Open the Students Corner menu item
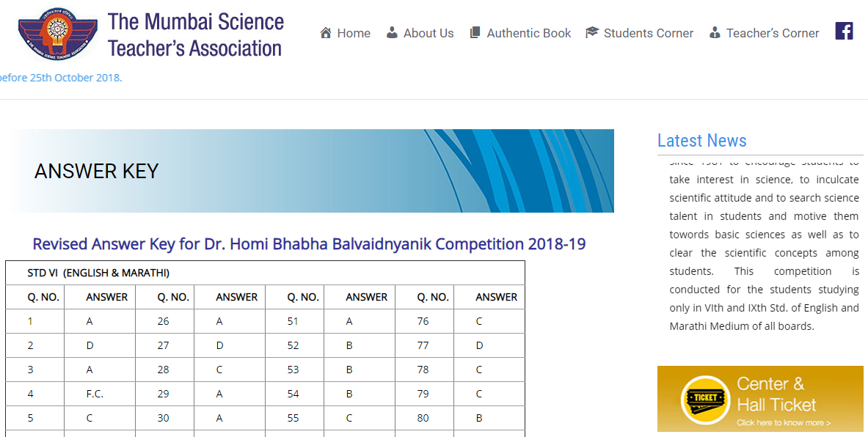Screen dimensions: 868x437 tap(649, 33)
